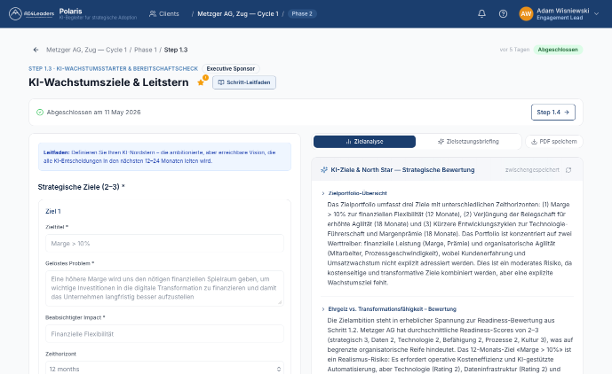Open the Schritt-Leitfaden guide
612x374 pixels.
[244, 82]
